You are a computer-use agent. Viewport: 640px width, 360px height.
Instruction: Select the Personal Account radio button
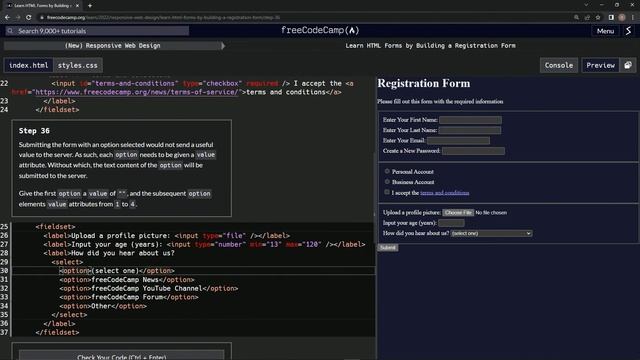pyautogui.click(x=387, y=171)
